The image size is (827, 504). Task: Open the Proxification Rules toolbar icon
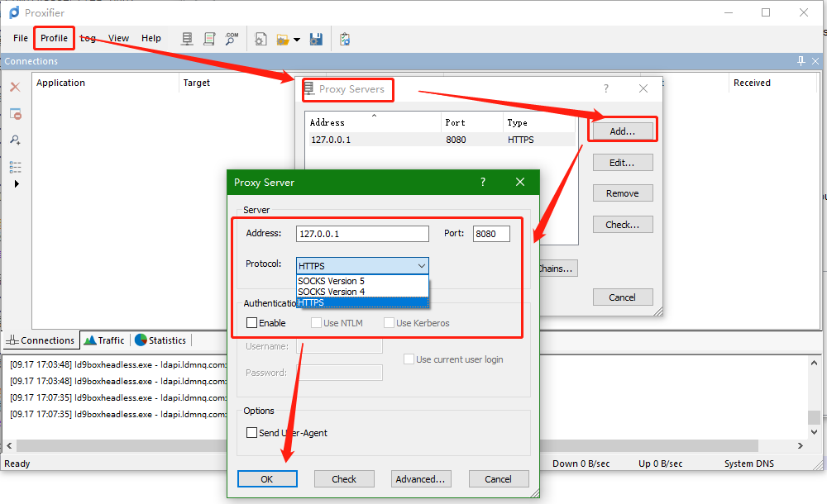coord(209,39)
